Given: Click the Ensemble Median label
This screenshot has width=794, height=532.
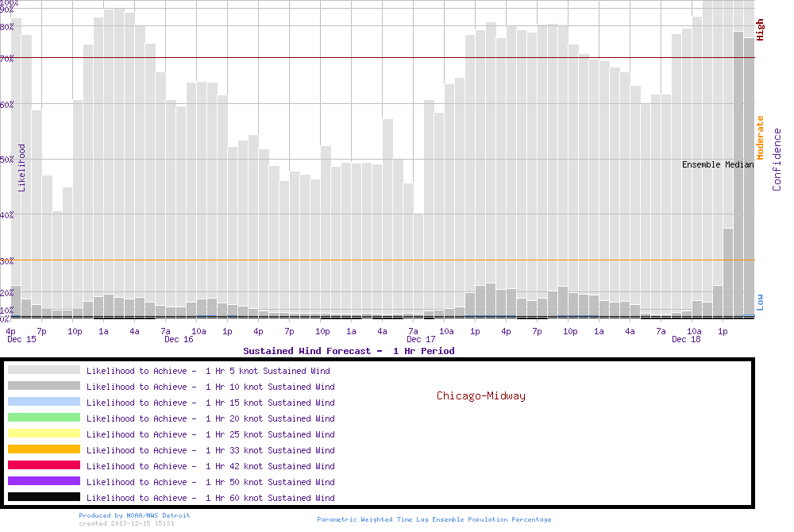Looking at the screenshot, I should (718, 164).
